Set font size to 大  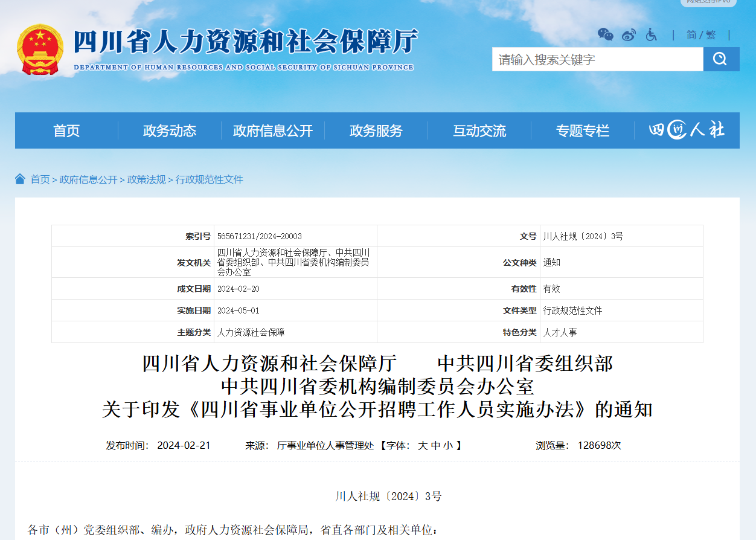(x=423, y=446)
